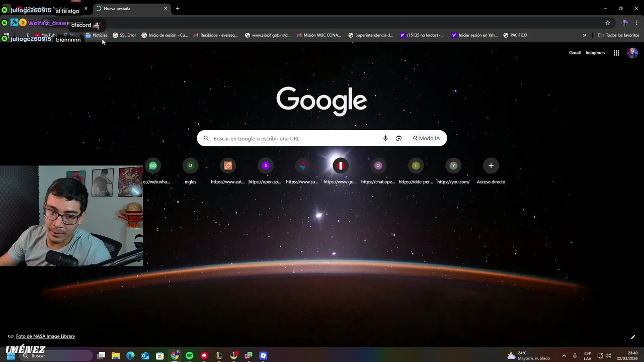Open Google Lens image search icon

[x=399, y=138]
